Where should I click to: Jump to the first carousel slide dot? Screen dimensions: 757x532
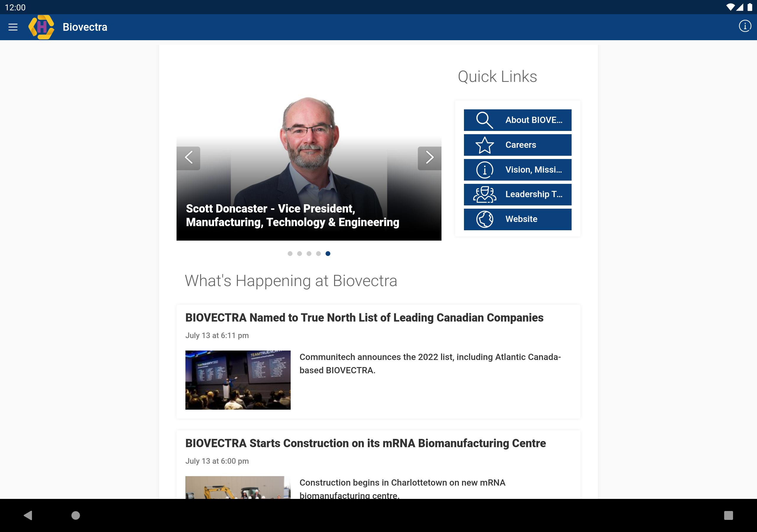290,254
